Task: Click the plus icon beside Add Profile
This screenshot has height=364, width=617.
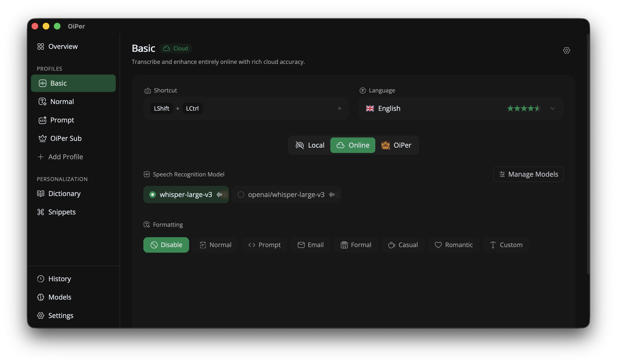Action: [x=41, y=157]
